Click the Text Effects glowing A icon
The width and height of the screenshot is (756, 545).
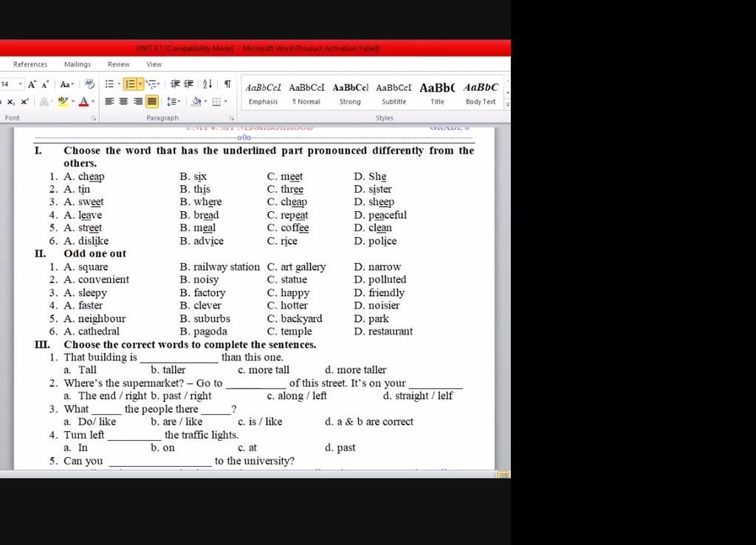click(44, 102)
